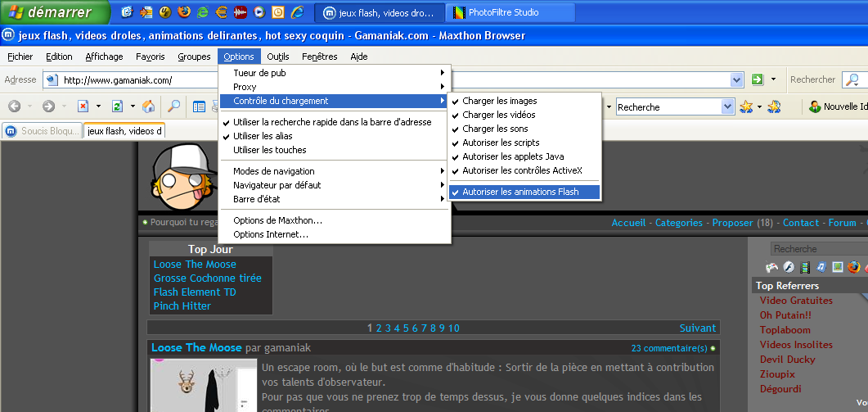This screenshot has width=868, height=412.
Task: Click the film strip video category icon
Action: (x=805, y=267)
